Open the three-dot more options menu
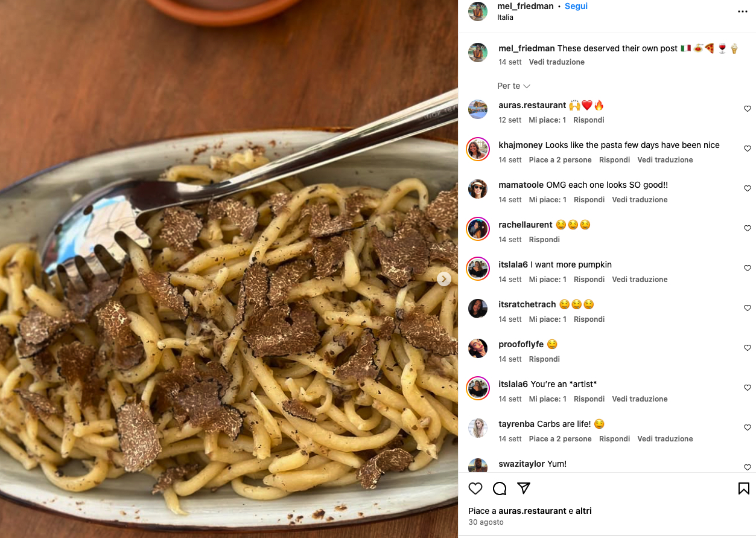The width and height of the screenshot is (756, 538). pyautogui.click(x=743, y=11)
